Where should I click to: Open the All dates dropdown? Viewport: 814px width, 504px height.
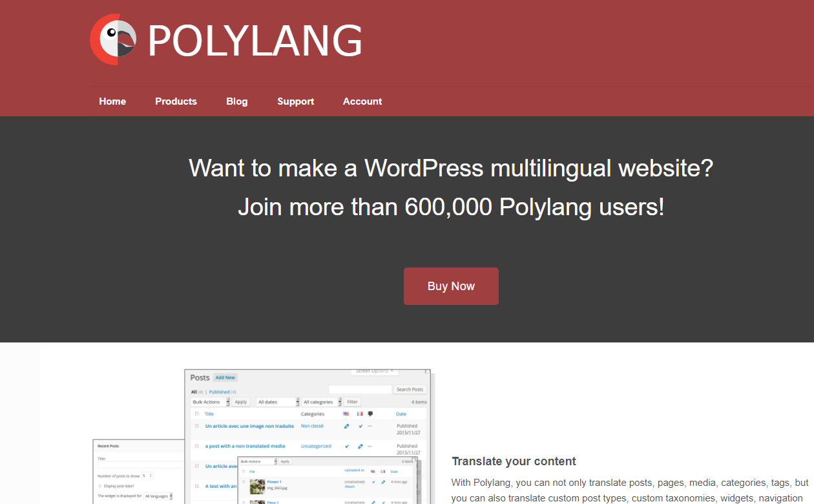(x=278, y=402)
